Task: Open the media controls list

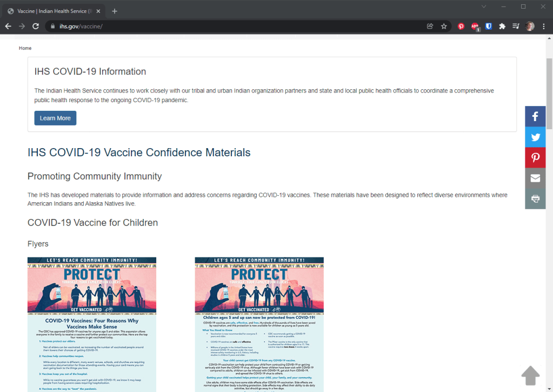Action: 516,26
